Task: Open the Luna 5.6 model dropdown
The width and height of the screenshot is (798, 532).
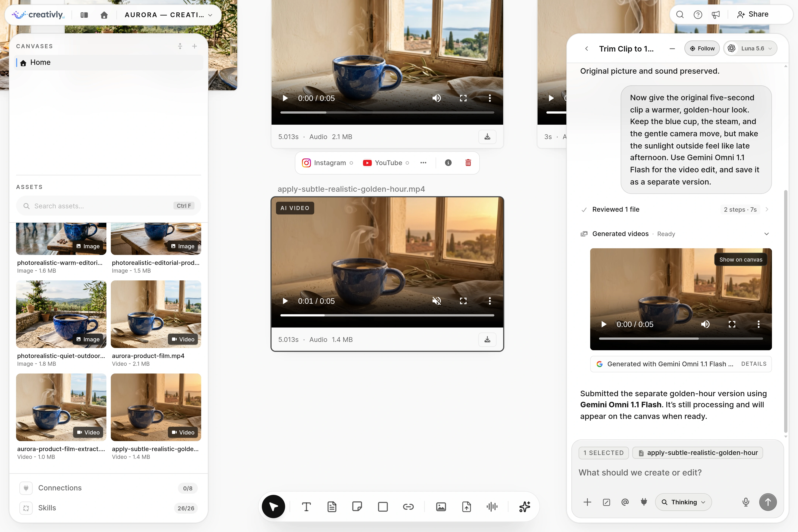Action: coord(750,49)
